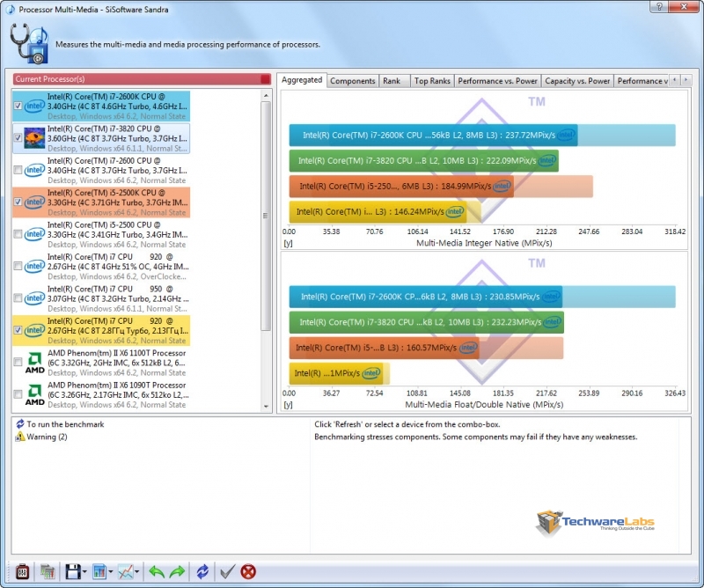Click the bar chart view toolbar icon
704x588 pixels.
[x=99, y=571]
